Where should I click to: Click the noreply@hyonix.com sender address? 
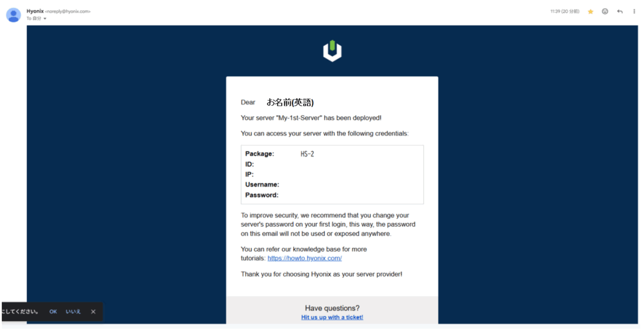(x=68, y=11)
